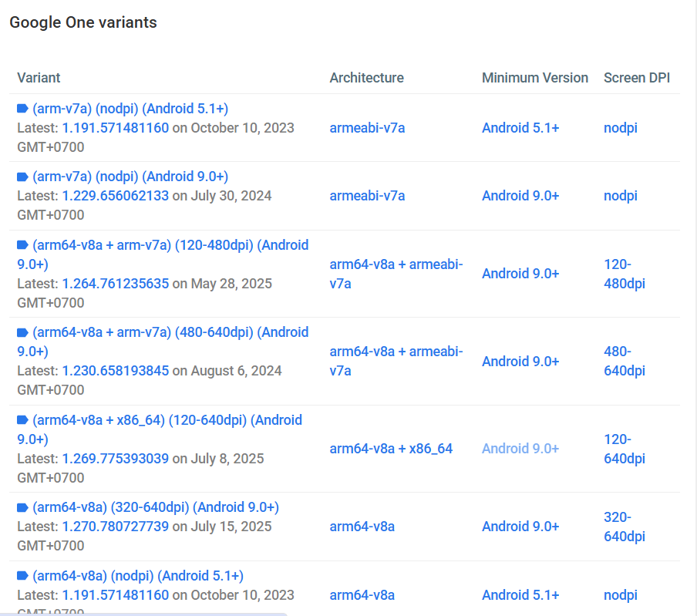Screen dimensions: 697x616
Task: Open the (arm64-v8a) (nodpi) (Android 5.1+) variant link
Action: point(138,576)
